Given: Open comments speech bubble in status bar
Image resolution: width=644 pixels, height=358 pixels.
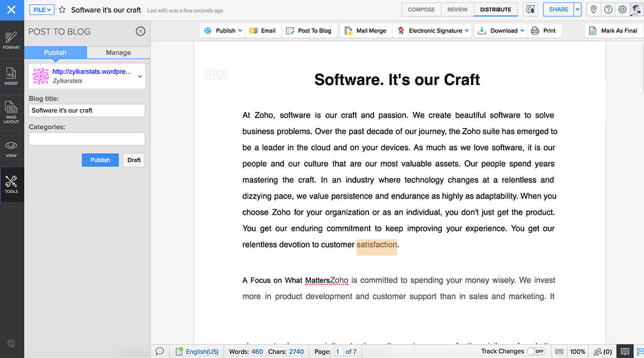Looking at the screenshot, I should tap(160, 351).
